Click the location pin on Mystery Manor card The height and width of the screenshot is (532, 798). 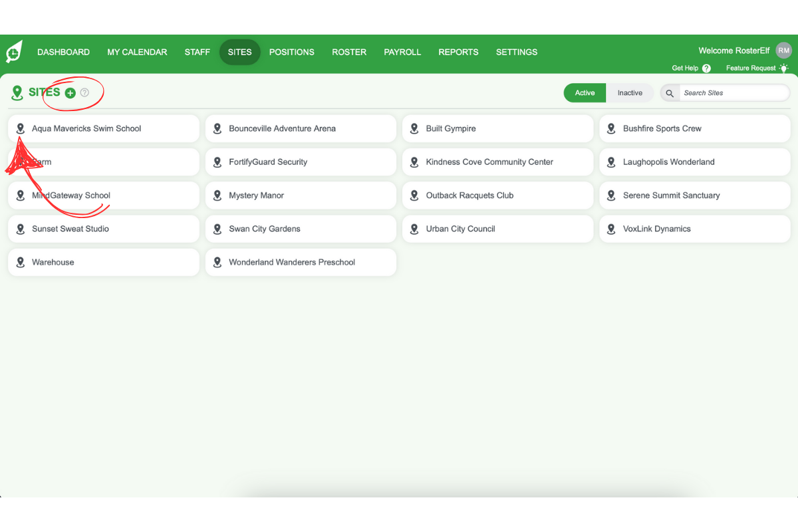click(217, 196)
